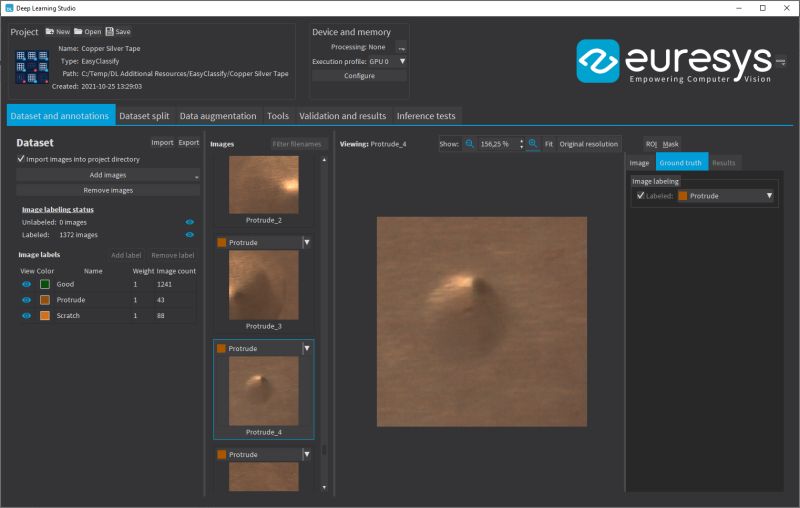This screenshot has height=508, width=800.
Task: Open the label dropdown on the bottom thumbnail
Action: [x=307, y=454]
